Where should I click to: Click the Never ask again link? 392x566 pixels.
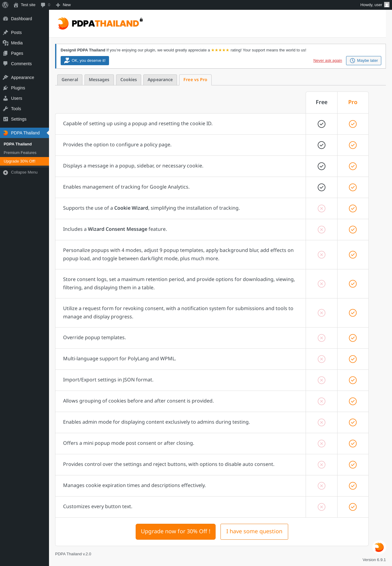[328, 61]
